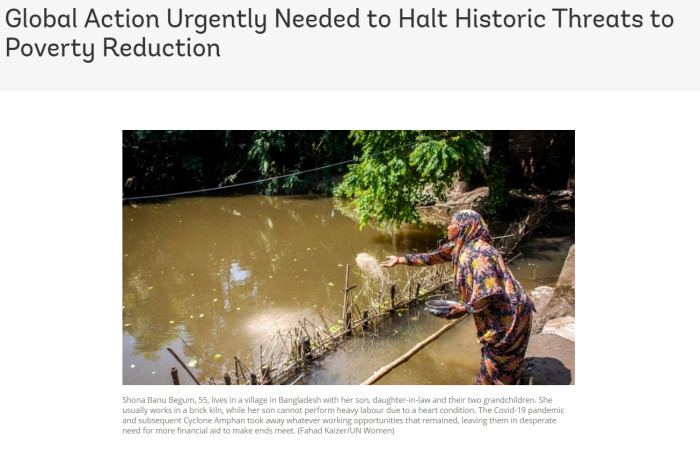Click the woman's outstretched hand in the photo
Screen dimensions: 700x449
pyautogui.click(x=390, y=261)
